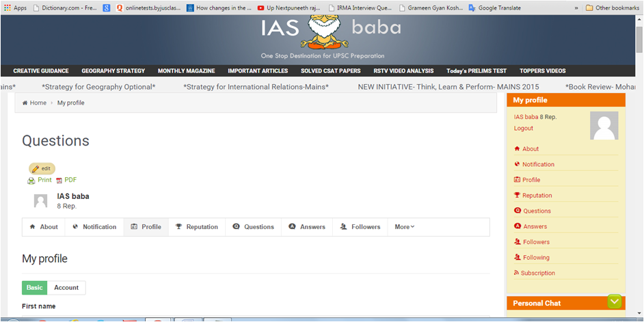Image resolution: width=644 pixels, height=322 pixels.
Task: Open the Google Translate bookmark
Action: point(495,8)
